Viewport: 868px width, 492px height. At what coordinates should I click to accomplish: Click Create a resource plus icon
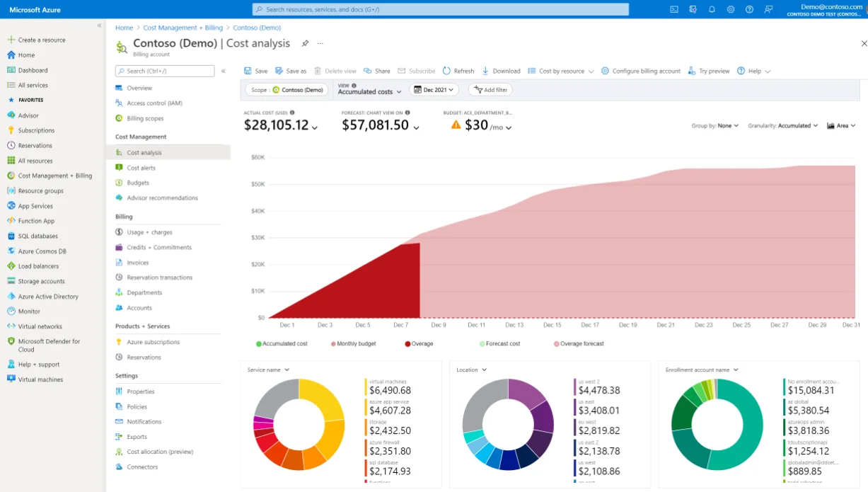click(11, 40)
